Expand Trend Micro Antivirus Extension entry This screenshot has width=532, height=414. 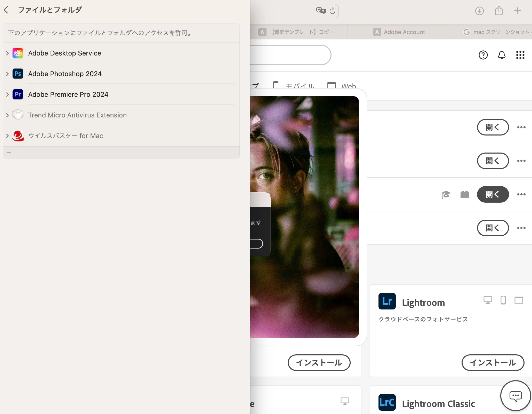tap(7, 115)
